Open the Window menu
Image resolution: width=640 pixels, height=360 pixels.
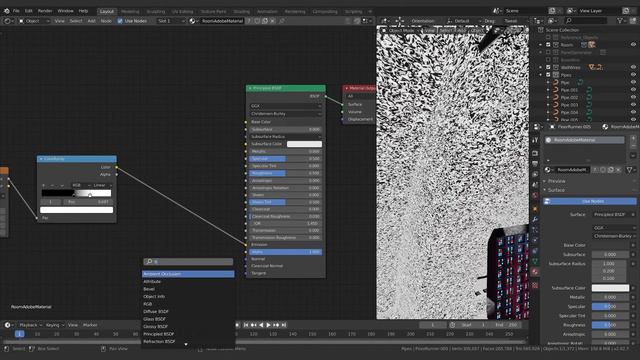coord(65,11)
